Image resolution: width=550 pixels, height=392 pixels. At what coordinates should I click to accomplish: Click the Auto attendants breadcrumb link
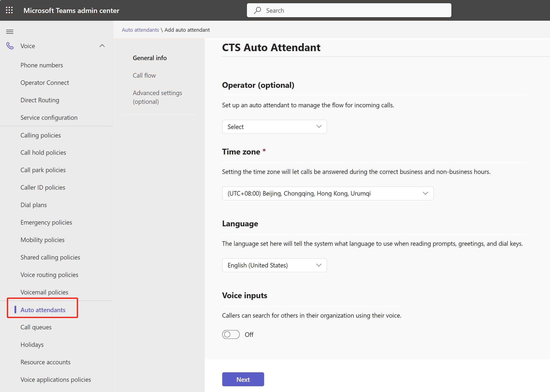140,30
